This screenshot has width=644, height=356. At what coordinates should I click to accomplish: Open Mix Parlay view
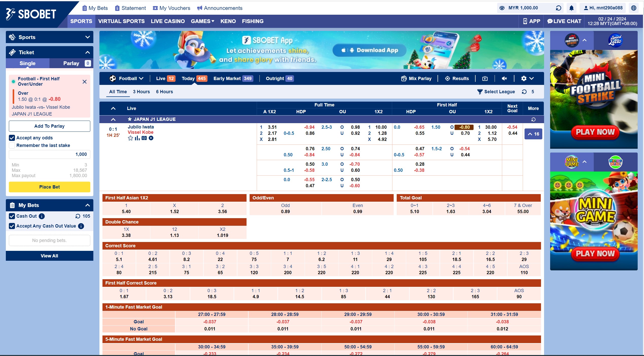tap(416, 79)
